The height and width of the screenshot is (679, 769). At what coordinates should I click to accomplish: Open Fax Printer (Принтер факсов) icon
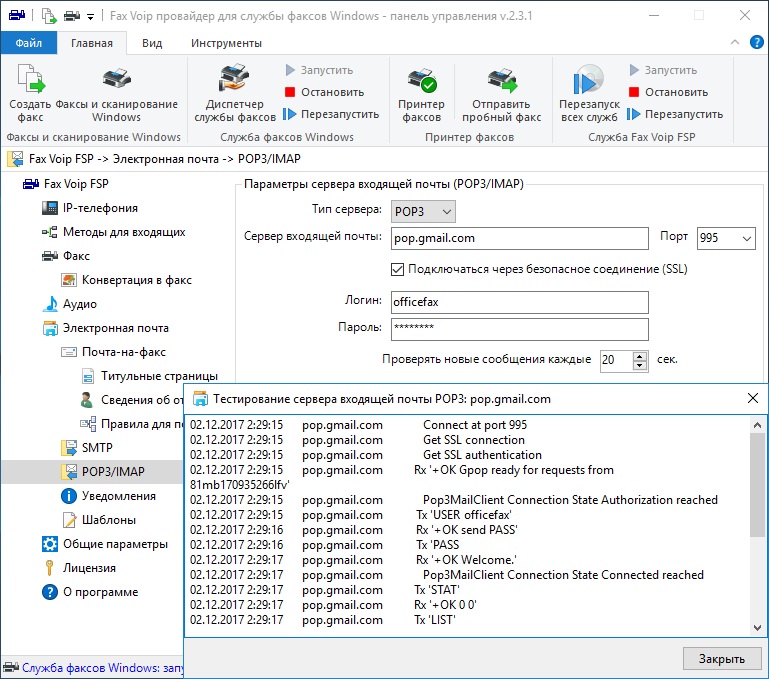[421, 93]
